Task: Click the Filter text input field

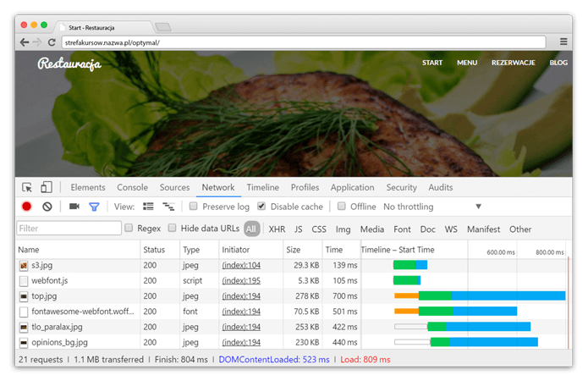Action: [69, 229]
